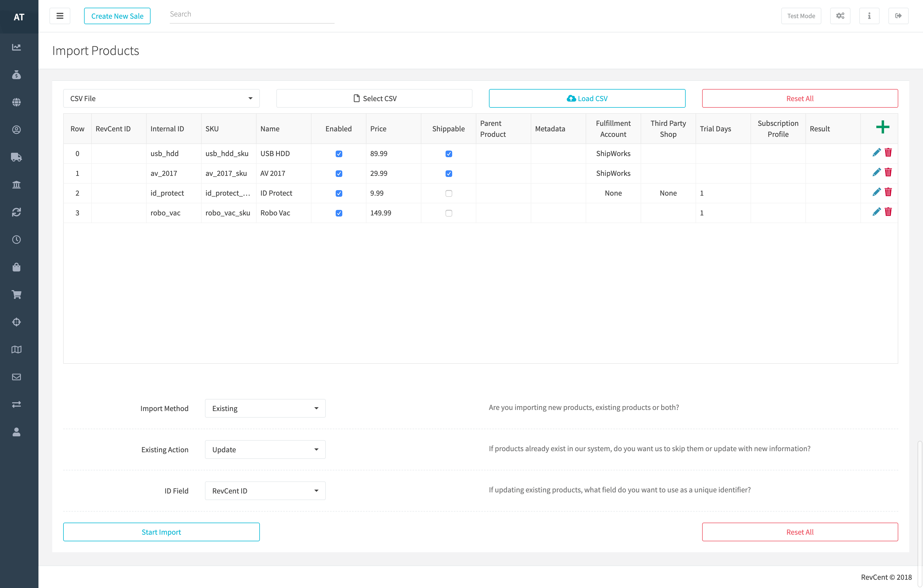Click the bank building sidebar menu item

[16, 185]
